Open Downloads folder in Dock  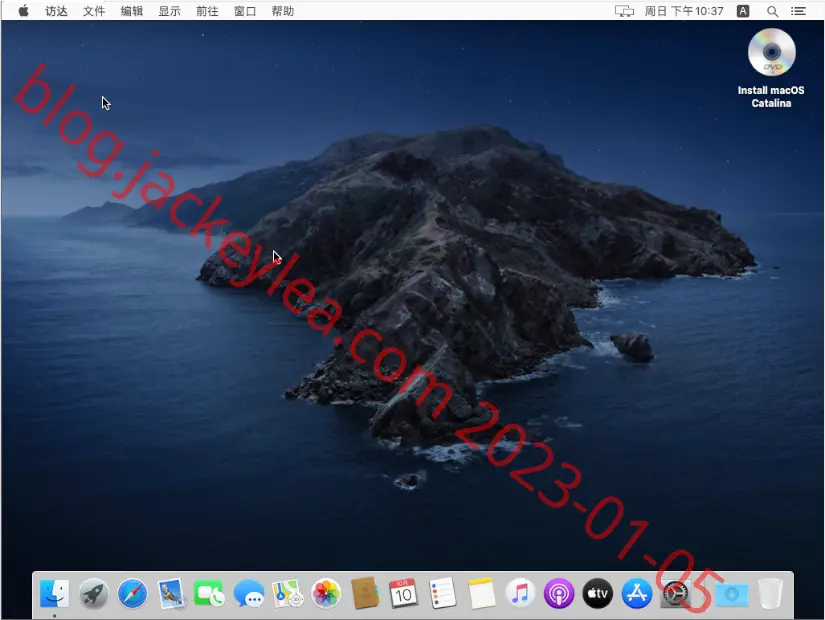click(732, 594)
